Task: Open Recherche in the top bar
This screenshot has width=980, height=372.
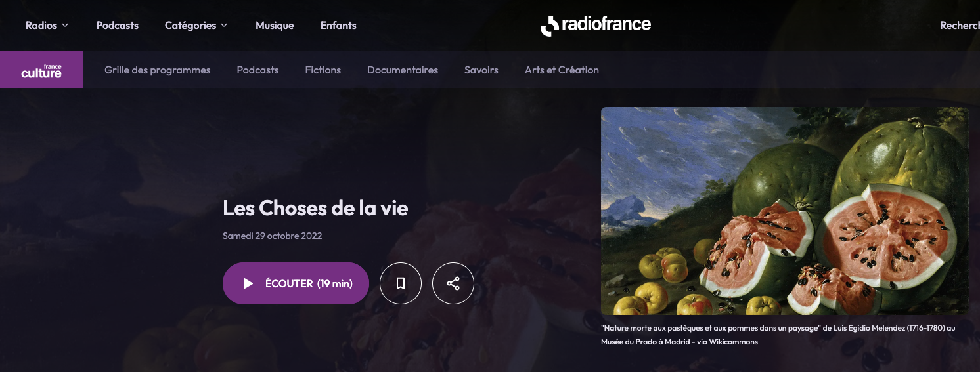Action: (960, 26)
